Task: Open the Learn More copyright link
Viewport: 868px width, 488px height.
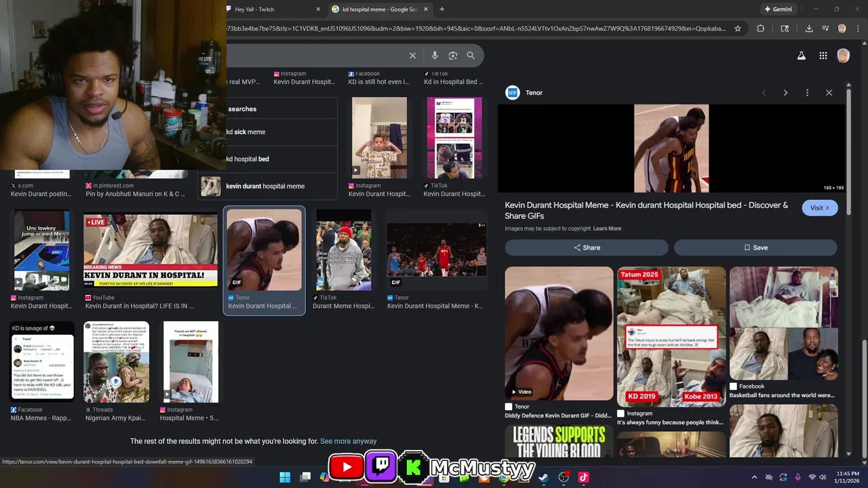Action: click(x=607, y=228)
